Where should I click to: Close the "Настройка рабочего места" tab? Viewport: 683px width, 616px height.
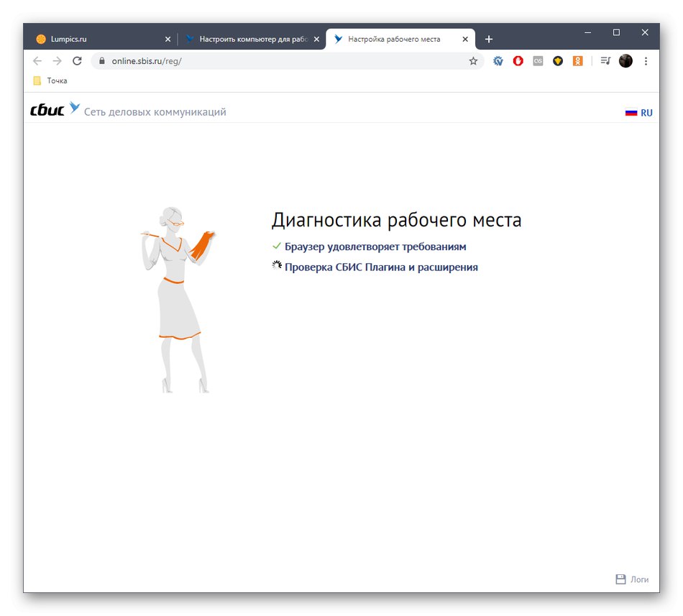click(465, 40)
